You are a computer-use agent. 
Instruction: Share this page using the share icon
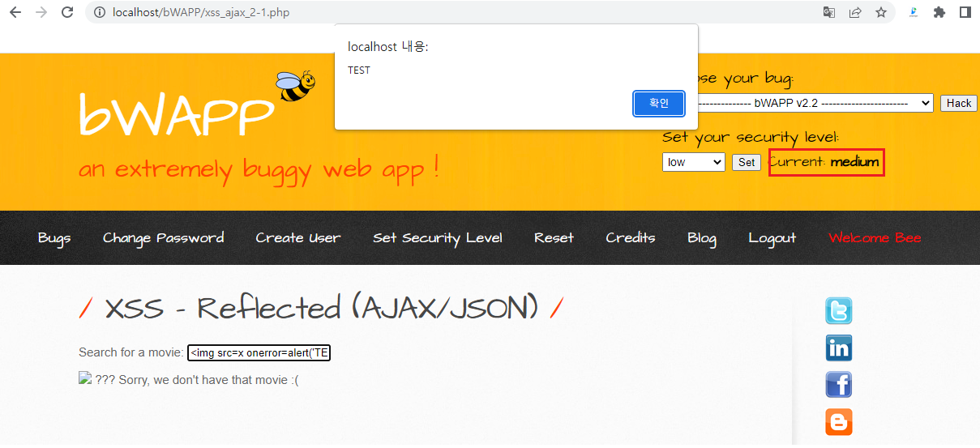click(855, 12)
